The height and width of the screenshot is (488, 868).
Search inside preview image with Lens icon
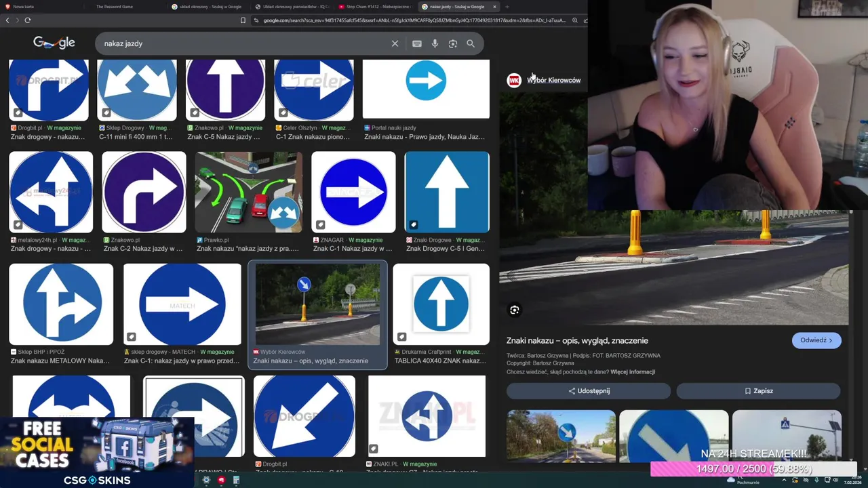515,310
